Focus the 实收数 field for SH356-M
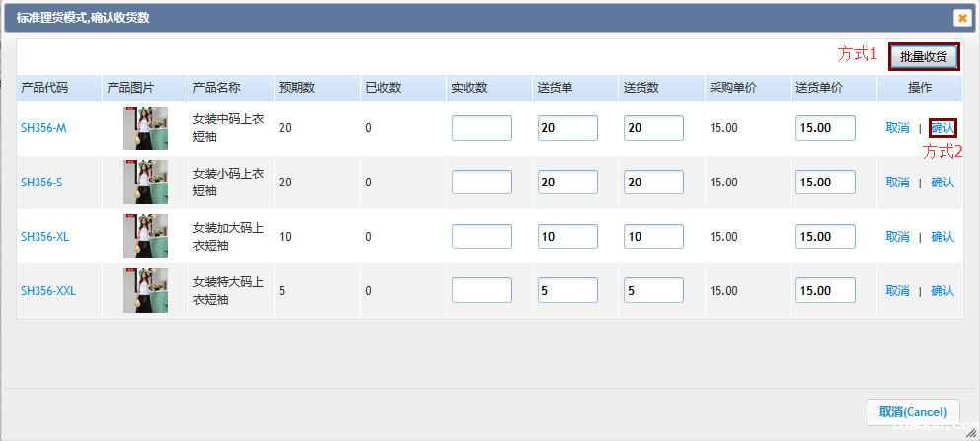 (x=482, y=128)
